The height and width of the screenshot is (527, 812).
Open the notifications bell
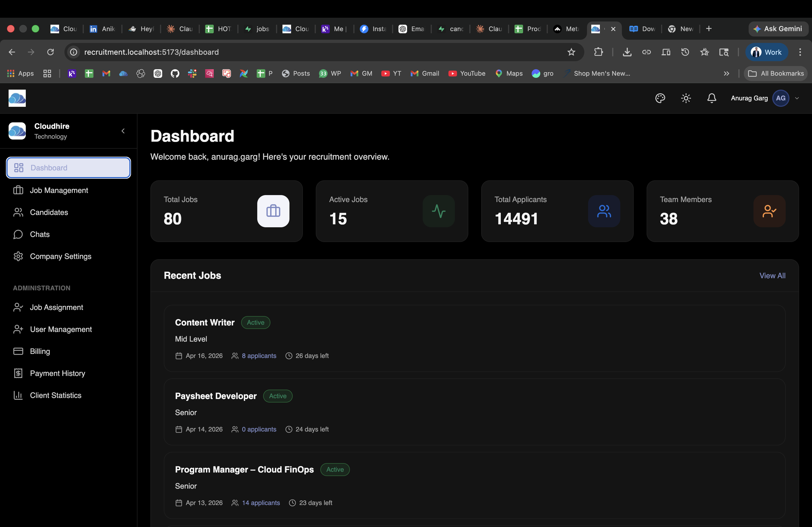711,98
